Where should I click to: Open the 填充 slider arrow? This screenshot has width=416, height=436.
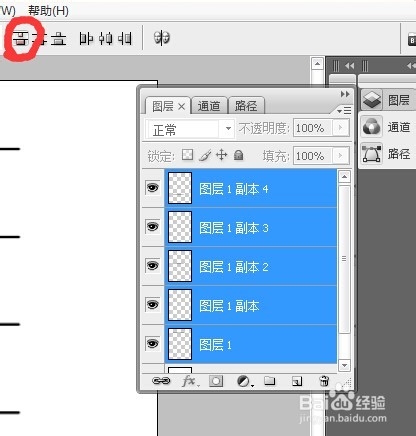coord(341,156)
